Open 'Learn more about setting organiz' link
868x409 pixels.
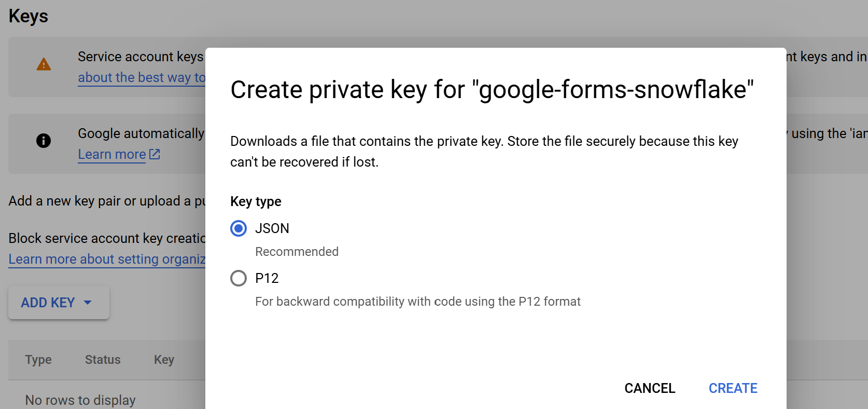pyautogui.click(x=107, y=259)
